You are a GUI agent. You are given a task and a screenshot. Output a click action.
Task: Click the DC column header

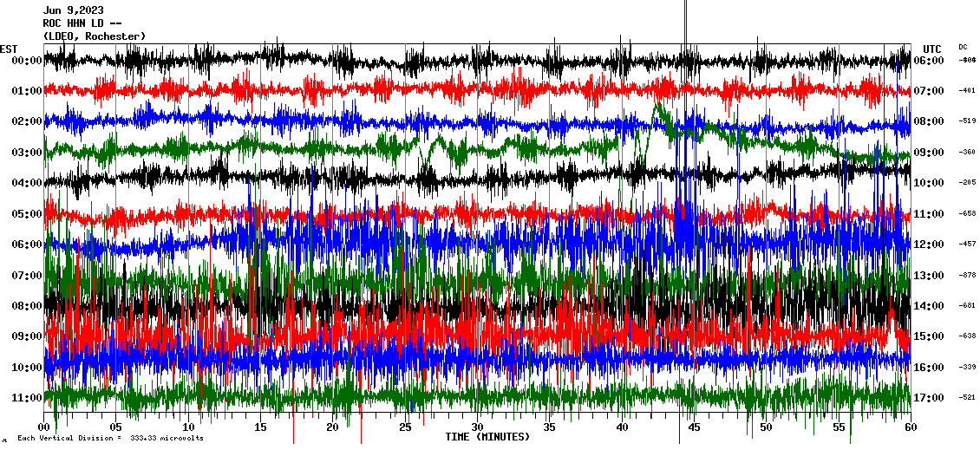pos(963,47)
